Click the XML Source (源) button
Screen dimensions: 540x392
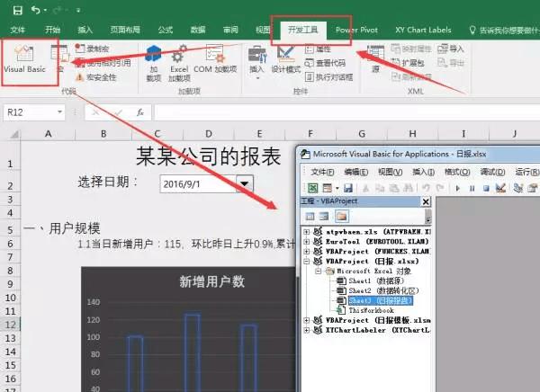tap(375, 58)
